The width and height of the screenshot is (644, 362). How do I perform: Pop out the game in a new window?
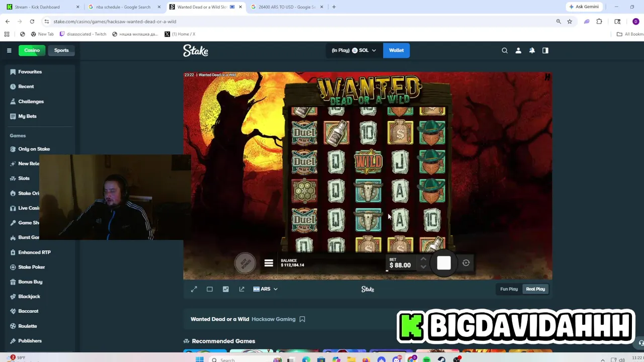pyautogui.click(x=242, y=289)
